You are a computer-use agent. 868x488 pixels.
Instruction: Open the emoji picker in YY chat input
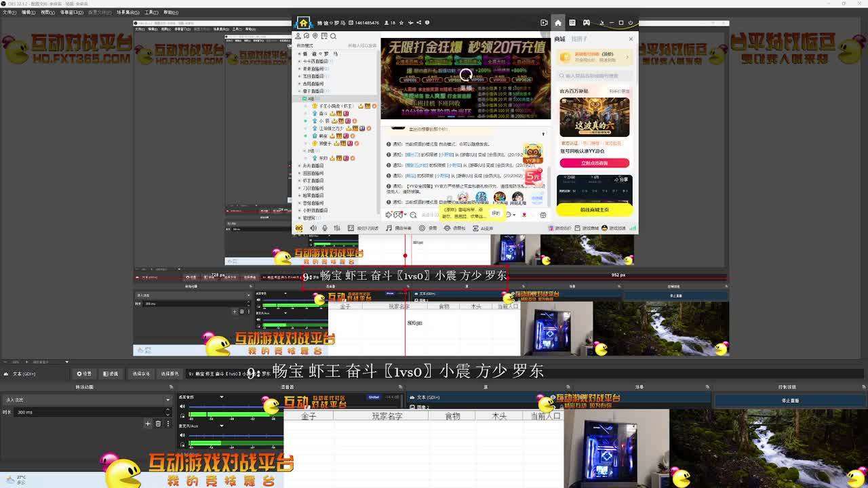tap(509, 215)
